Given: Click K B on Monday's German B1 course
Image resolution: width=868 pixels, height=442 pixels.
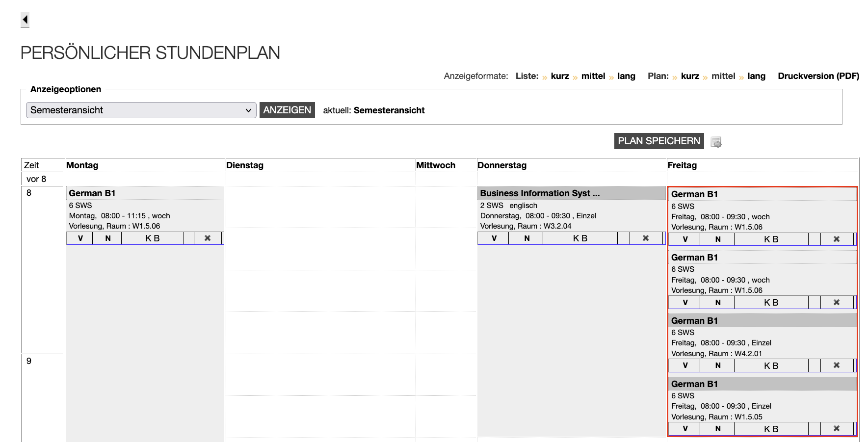Looking at the screenshot, I should pos(153,238).
